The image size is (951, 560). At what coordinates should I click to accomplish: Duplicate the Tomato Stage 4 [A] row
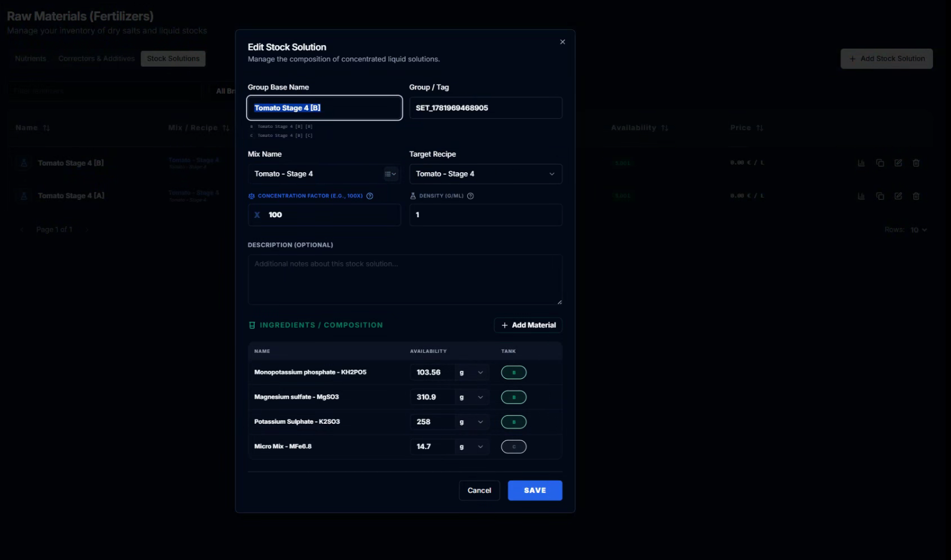click(880, 196)
